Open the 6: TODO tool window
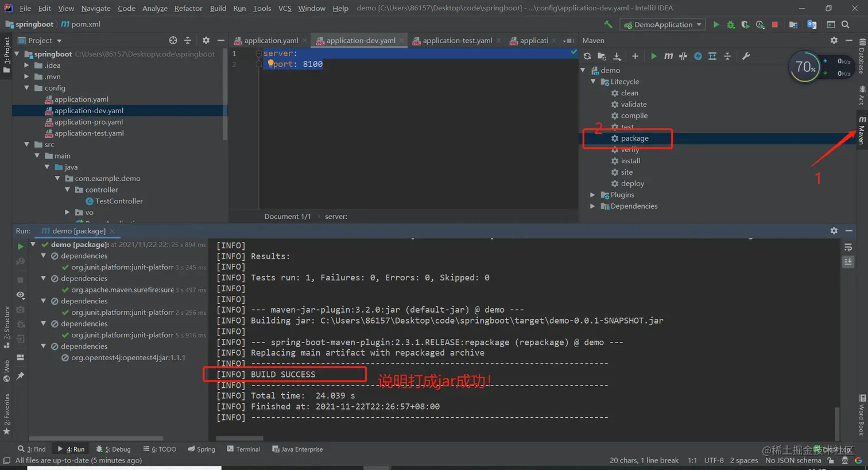Image resolution: width=868 pixels, height=470 pixels. coord(160,449)
